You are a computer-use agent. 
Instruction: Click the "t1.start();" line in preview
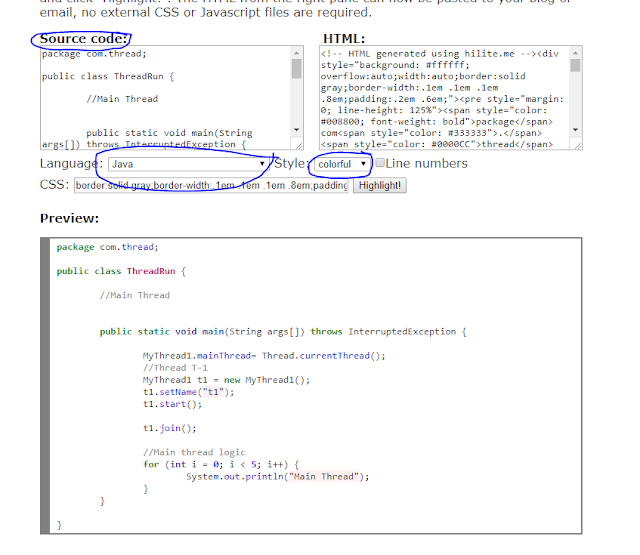172,404
